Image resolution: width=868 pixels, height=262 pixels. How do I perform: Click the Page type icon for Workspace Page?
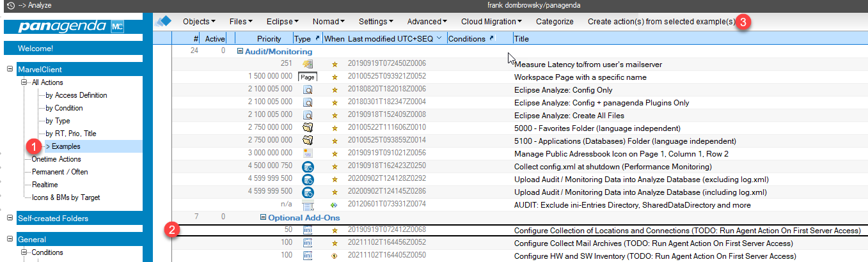(308, 77)
